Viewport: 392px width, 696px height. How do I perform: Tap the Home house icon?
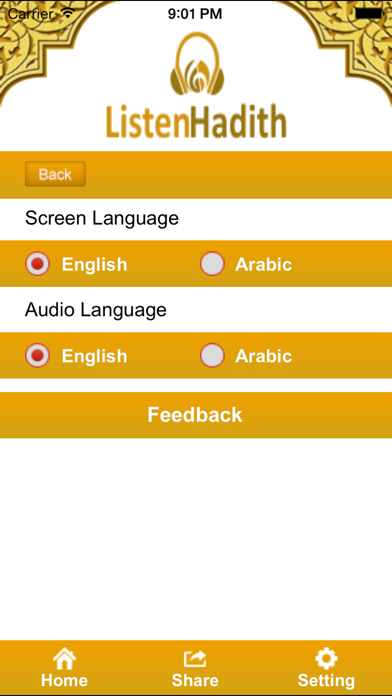click(x=64, y=660)
